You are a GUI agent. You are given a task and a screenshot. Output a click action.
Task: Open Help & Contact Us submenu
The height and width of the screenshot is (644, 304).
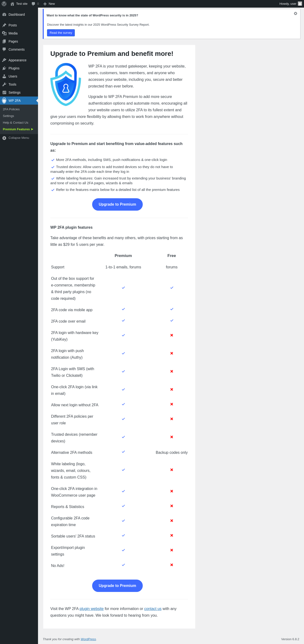click(15, 122)
